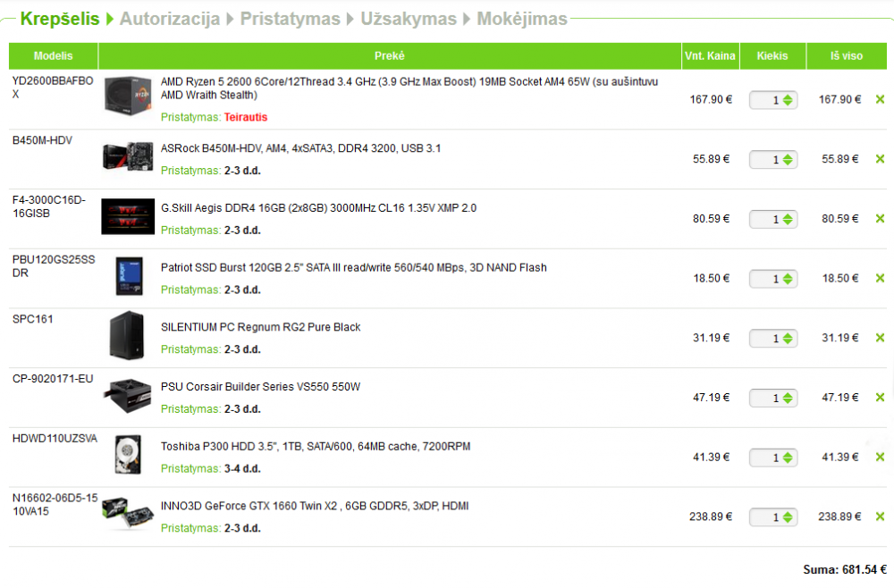Image resolution: width=894 pixels, height=588 pixels.
Task: Go to the Krepšelis step
Action: coord(59,19)
